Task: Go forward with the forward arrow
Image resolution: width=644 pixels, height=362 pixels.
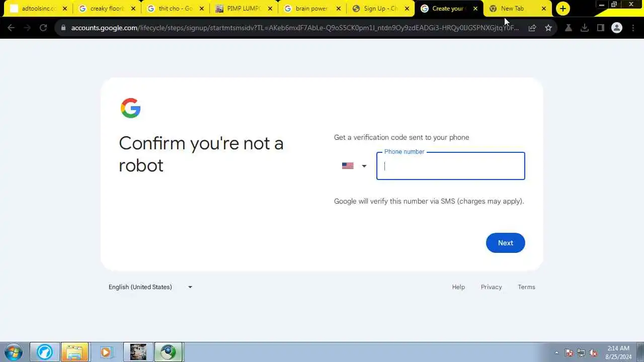Action: pyautogui.click(x=27, y=28)
